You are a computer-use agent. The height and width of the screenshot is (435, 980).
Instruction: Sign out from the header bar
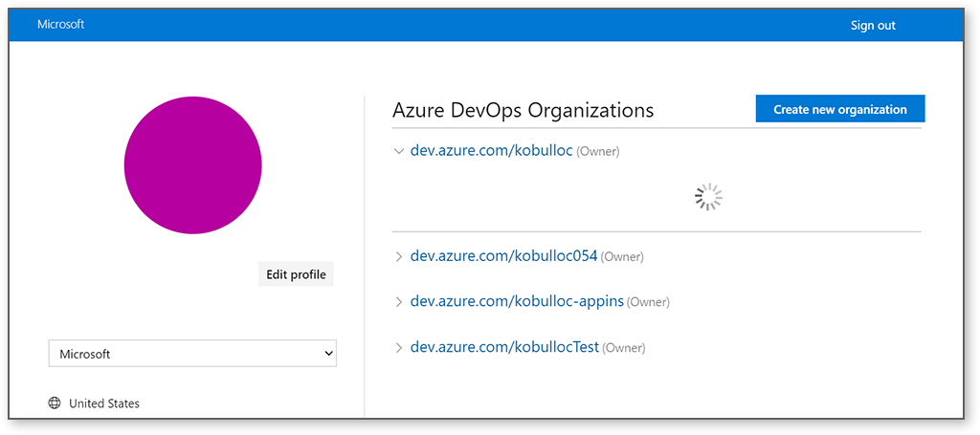873,25
